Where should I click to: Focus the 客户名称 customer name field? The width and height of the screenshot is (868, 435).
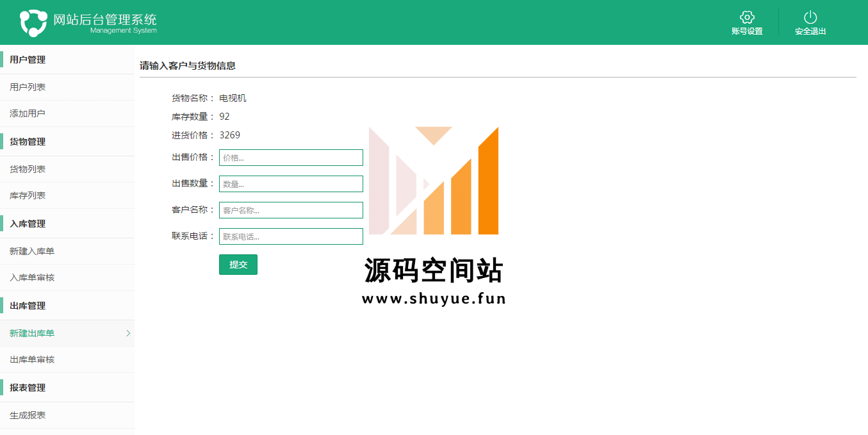point(291,210)
